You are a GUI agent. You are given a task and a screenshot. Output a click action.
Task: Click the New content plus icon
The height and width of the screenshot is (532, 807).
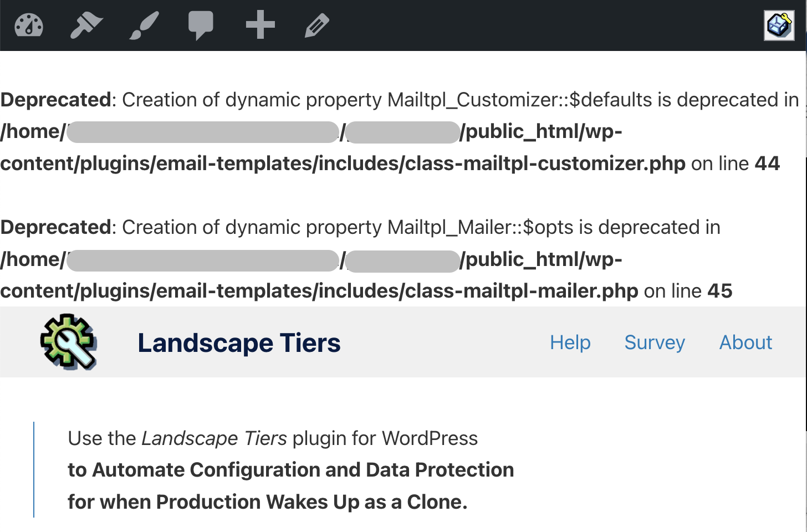coord(261,25)
